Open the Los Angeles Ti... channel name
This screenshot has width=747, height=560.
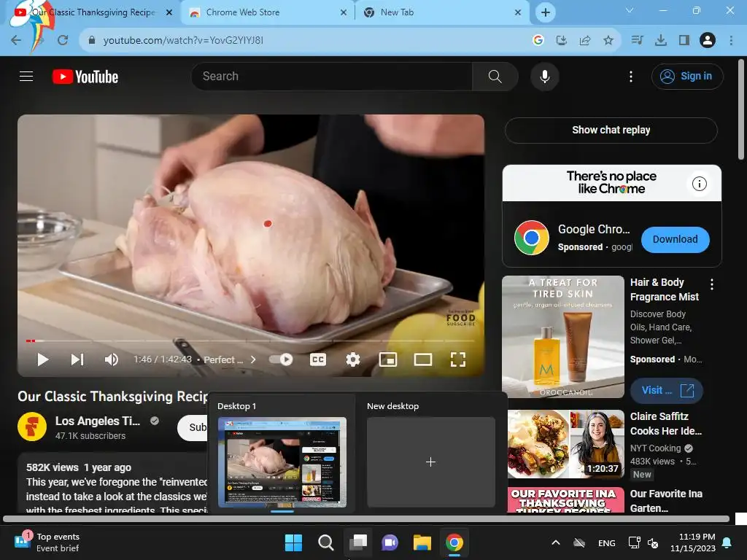point(98,421)
